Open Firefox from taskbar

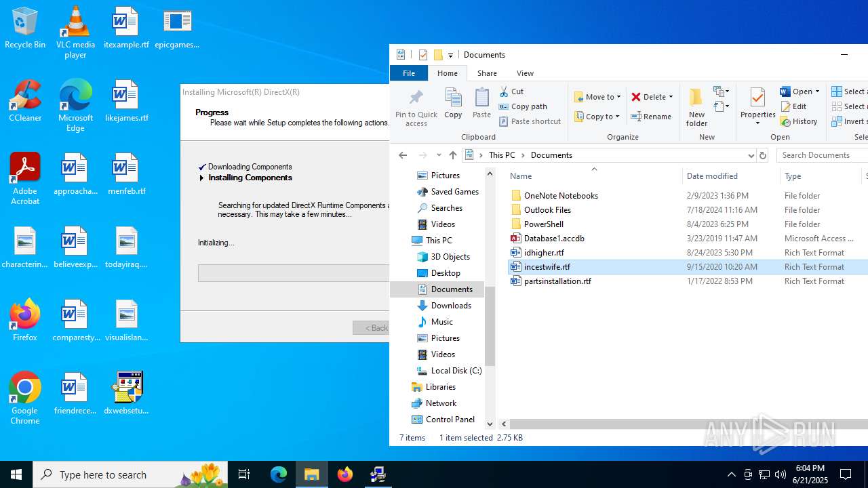(345, 474)
